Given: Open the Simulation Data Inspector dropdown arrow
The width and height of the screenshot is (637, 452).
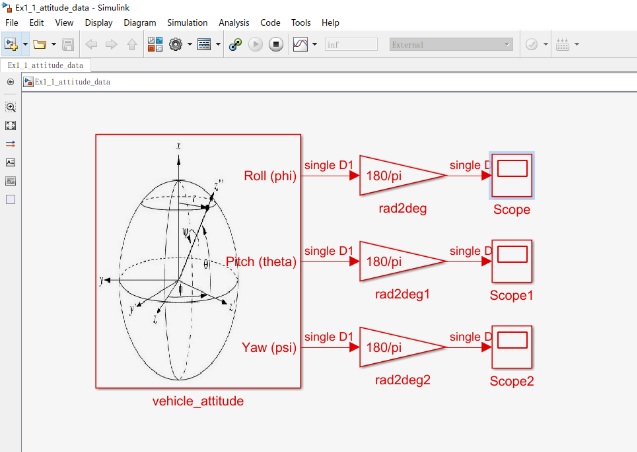Looking at the screenshot, I should [315, 45].
